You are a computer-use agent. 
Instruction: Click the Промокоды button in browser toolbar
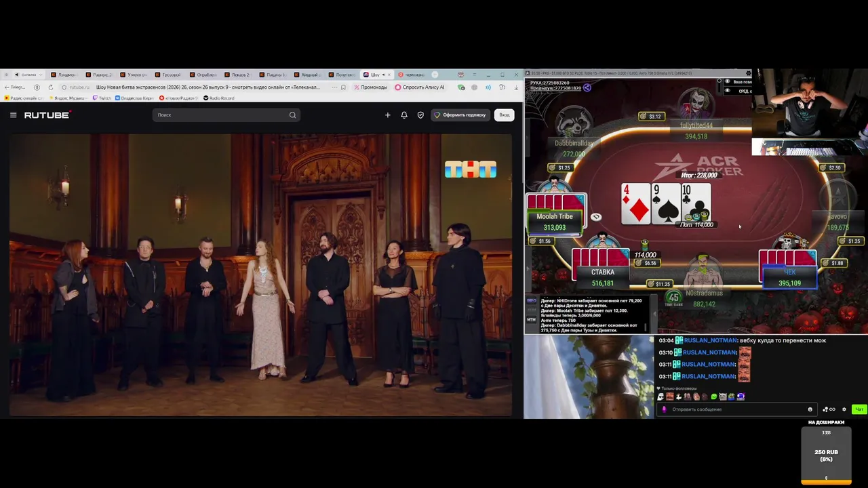tap(370, 87)
